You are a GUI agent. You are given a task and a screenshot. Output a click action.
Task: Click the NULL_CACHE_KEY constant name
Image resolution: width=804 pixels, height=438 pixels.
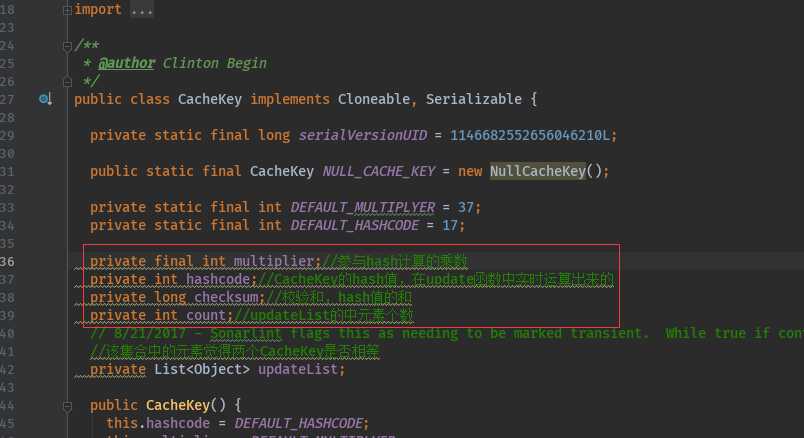pyautogui.click(x=378, y=171)
